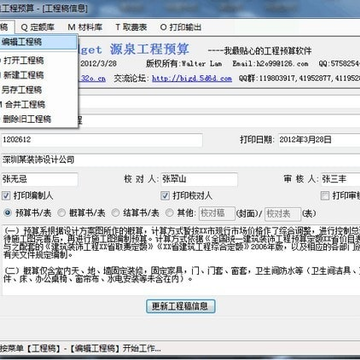
Task: Open the Q 定额库 menu
Action: coord(38,27)
